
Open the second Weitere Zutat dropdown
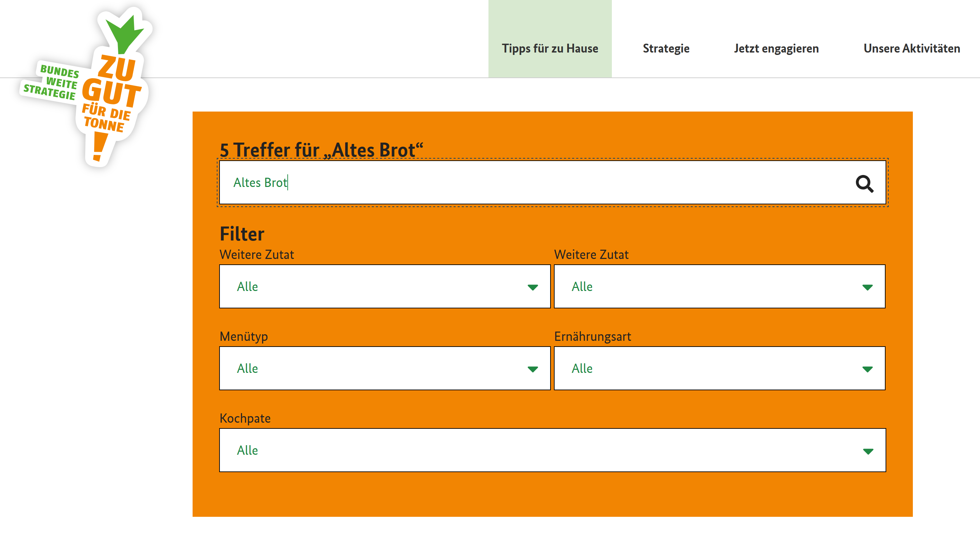[x=719, y=287]
